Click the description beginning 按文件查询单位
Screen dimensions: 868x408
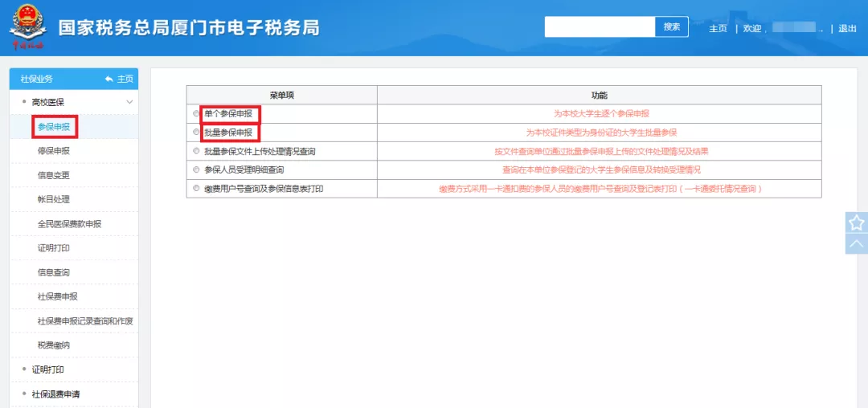[601, 151]
